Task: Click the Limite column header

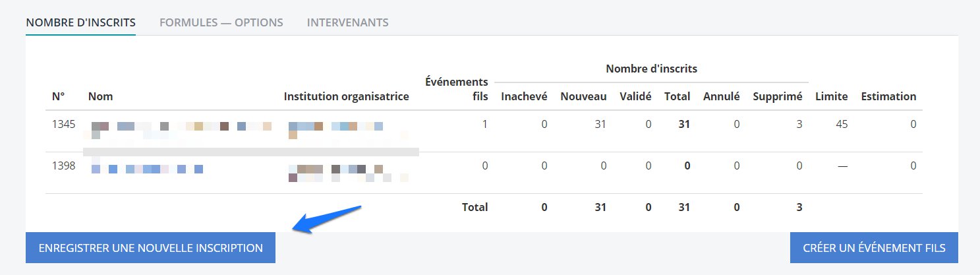Action: [831, 96]
